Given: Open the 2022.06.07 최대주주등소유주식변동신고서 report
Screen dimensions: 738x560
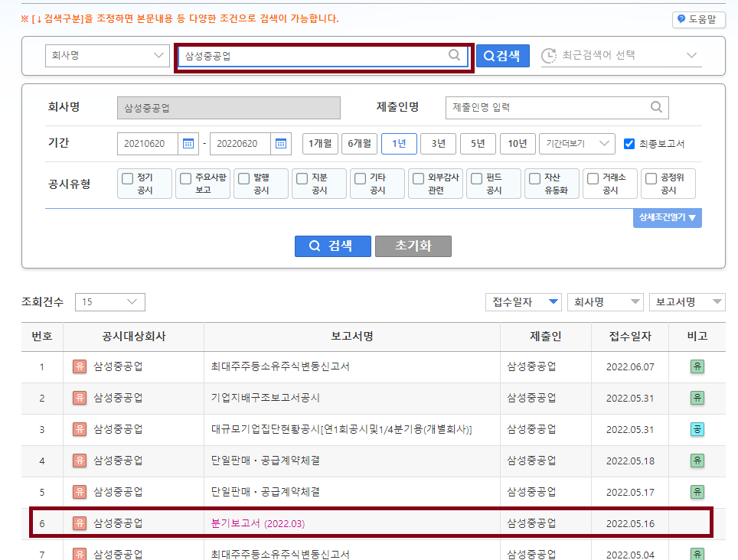Looking at the screenshot, I should pos(280,366).
